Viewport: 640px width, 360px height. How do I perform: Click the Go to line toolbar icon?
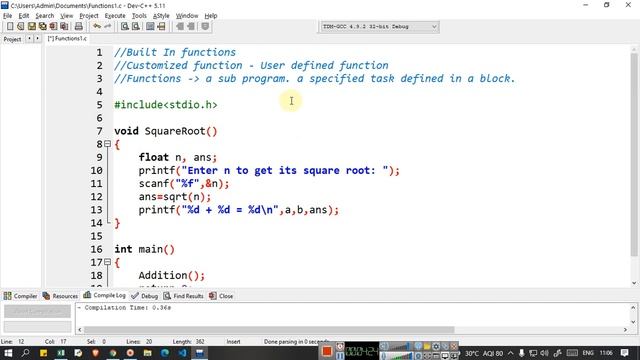coord(161,26)
